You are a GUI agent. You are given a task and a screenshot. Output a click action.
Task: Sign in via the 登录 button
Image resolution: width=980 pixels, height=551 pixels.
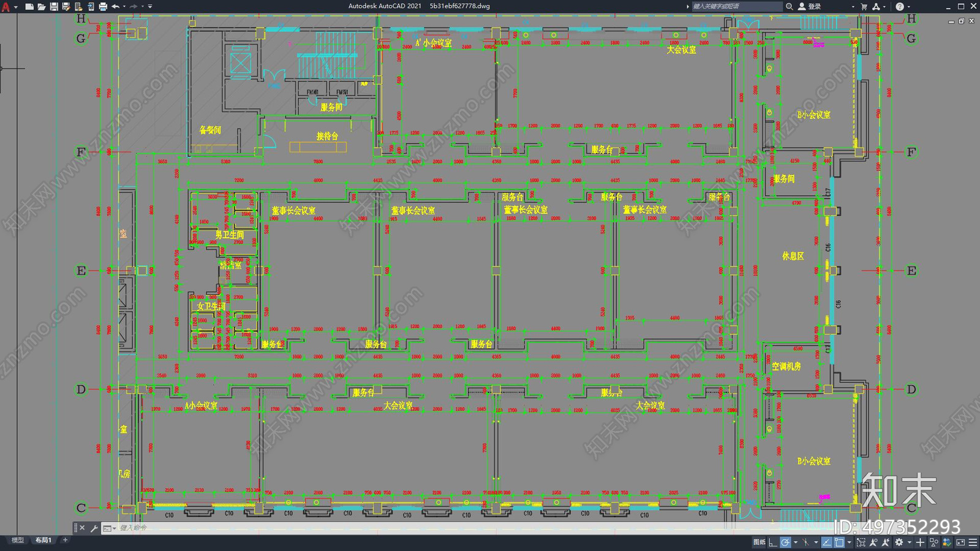[x=810, y=6]
